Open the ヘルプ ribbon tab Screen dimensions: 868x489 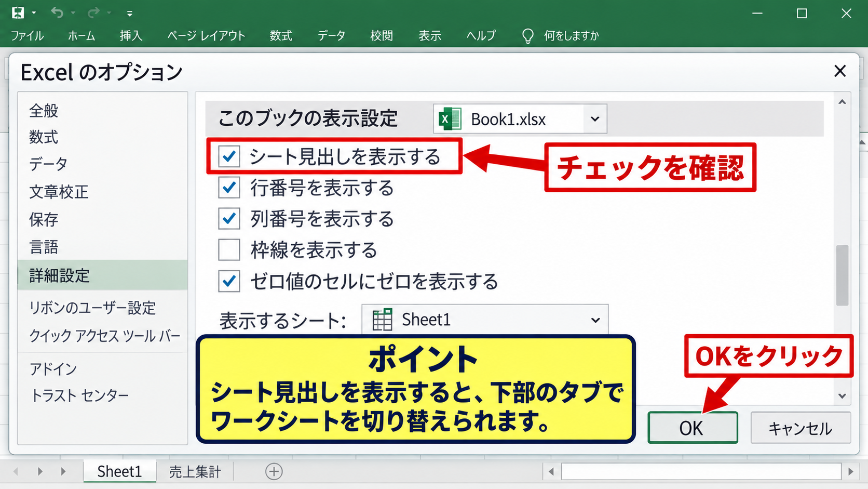click(481, 36)
